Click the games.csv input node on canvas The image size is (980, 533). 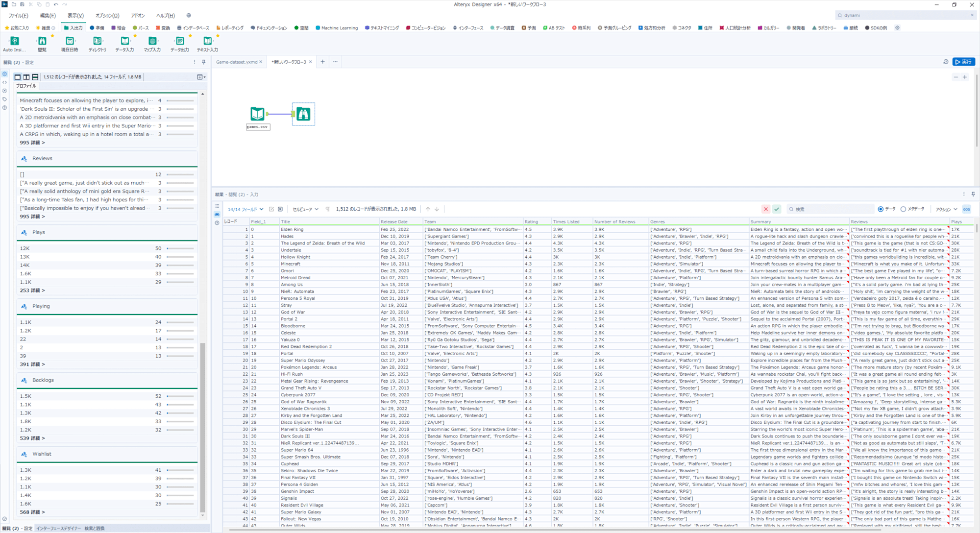258,114
